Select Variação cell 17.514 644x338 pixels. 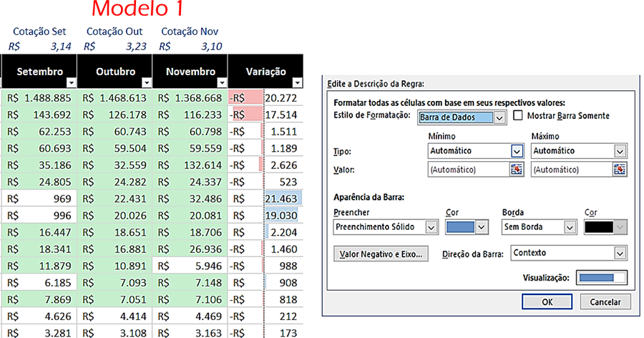265,115
